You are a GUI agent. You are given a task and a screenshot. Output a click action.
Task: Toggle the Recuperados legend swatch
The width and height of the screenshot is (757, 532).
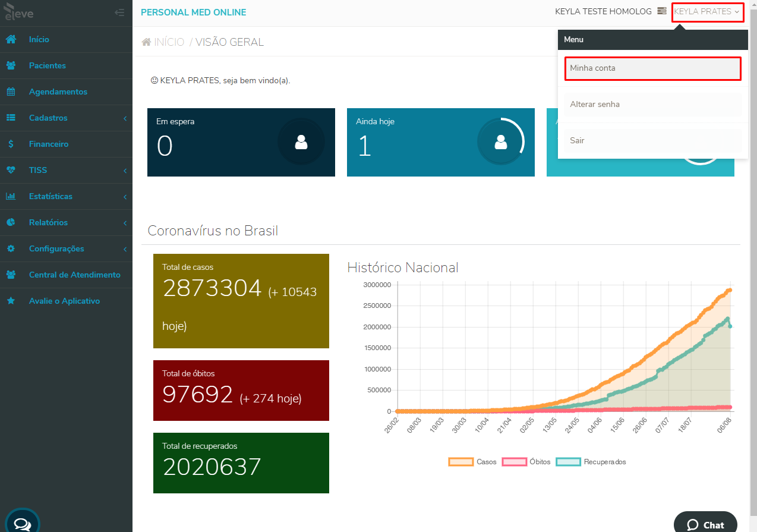click(568, 462)
